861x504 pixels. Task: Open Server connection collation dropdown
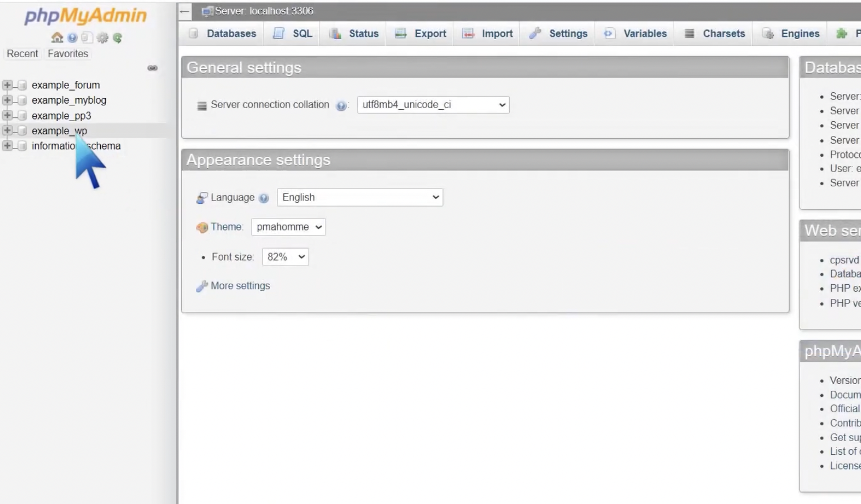tap(433, 105)
